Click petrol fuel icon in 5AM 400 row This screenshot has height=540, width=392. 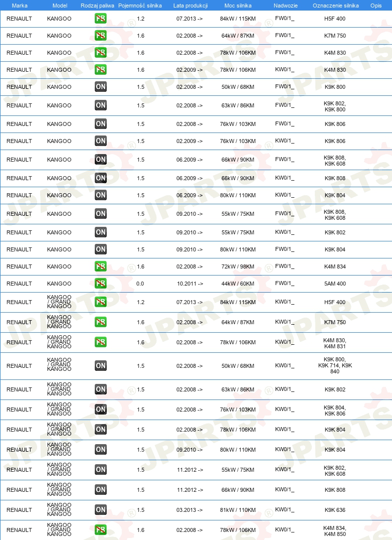pyautogui.click(x=101, y=284)
